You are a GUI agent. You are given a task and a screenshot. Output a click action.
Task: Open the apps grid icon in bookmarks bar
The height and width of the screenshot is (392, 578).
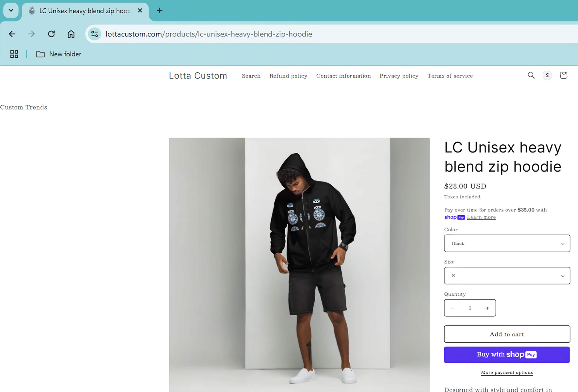click(14, 54)
